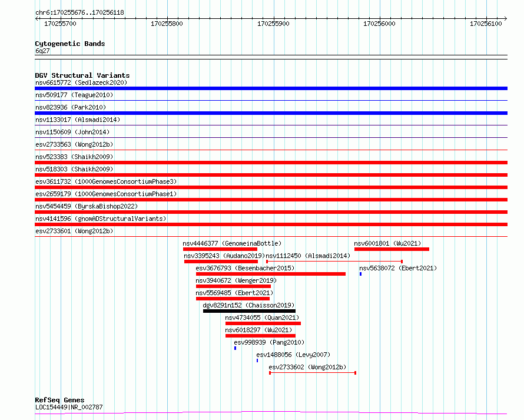524x420 pixels.
Task: Click esv998939 (Pang2010) label
Action: 269,342
